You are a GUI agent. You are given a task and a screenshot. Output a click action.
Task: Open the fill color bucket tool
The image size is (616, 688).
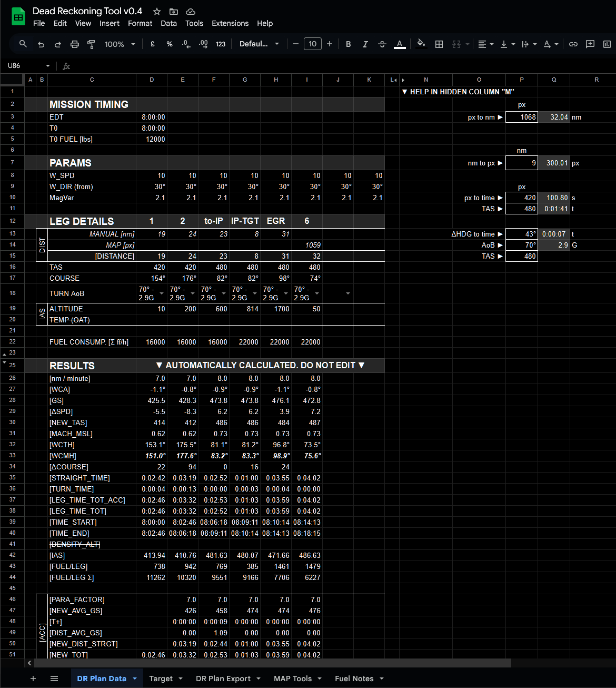421,44
